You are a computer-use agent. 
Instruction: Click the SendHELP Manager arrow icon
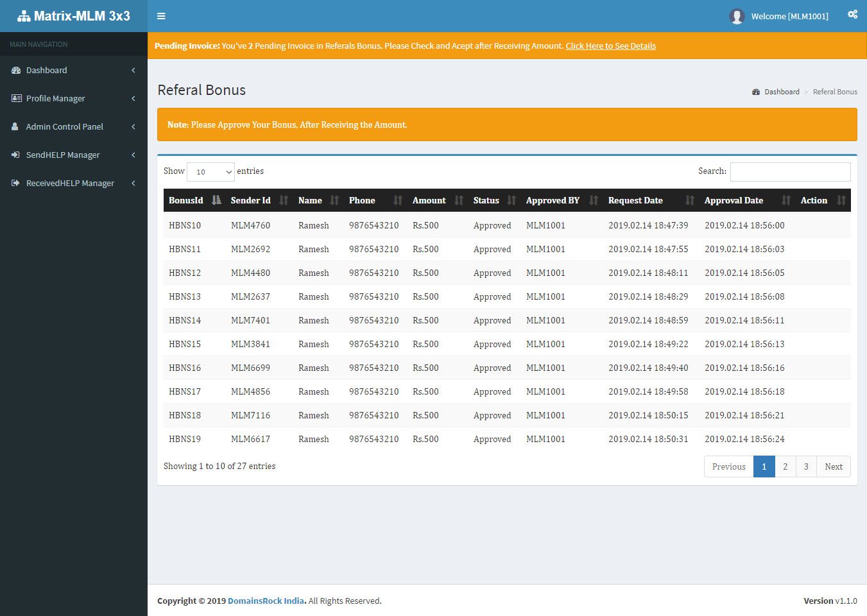point(15,155)
